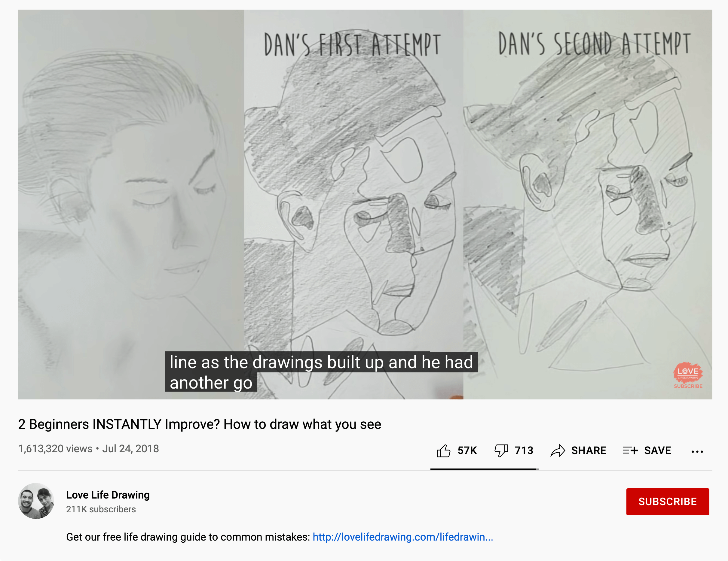This screenshot has width=728, height=561.
Task: Click the video title text
Action: click(199, 424)
